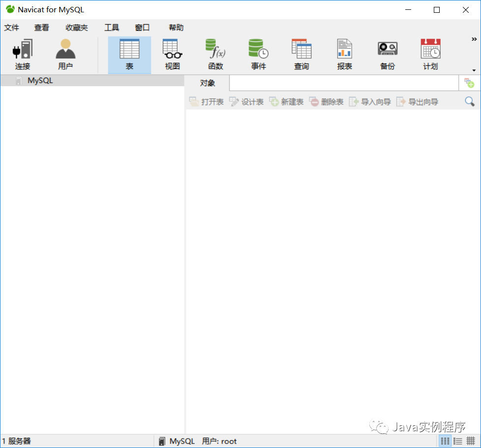Open the Connection (连接) tool
The width and height of the screenshot is (481, 448).
coord(23,55)
